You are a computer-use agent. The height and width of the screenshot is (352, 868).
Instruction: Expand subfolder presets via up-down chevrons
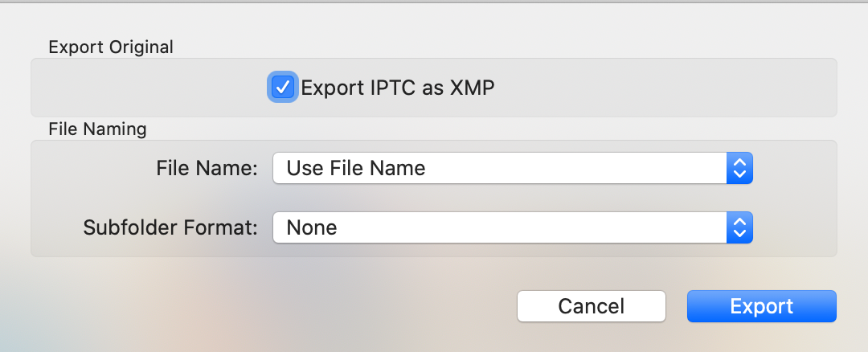coord(739,227)
